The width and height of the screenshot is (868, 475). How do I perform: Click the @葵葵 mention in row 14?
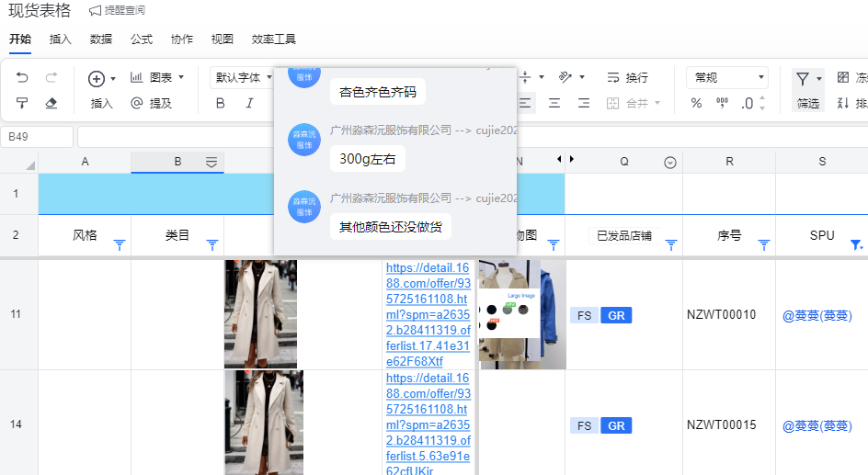pyautogui.click(x=817, y=426)
